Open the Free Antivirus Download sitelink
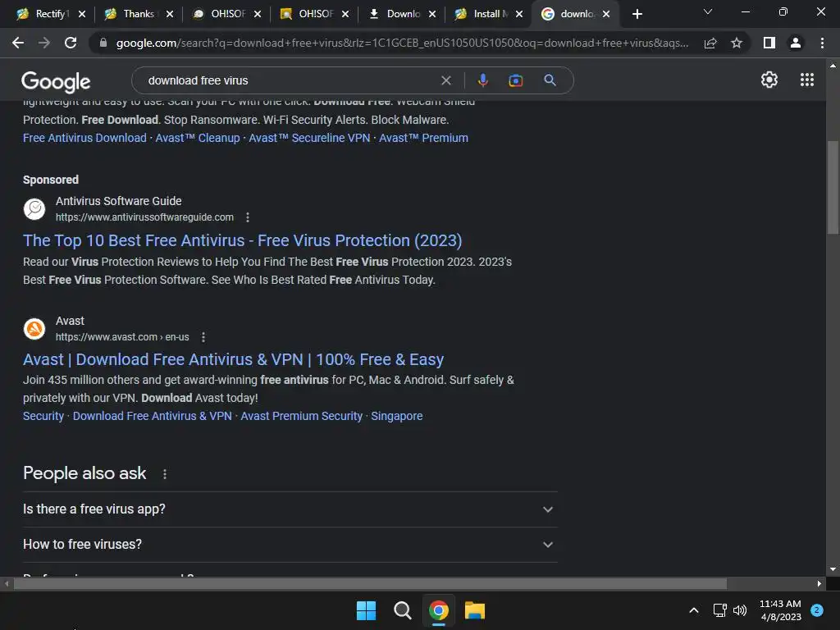The image size is (840, 630). (x=84, y=138)
